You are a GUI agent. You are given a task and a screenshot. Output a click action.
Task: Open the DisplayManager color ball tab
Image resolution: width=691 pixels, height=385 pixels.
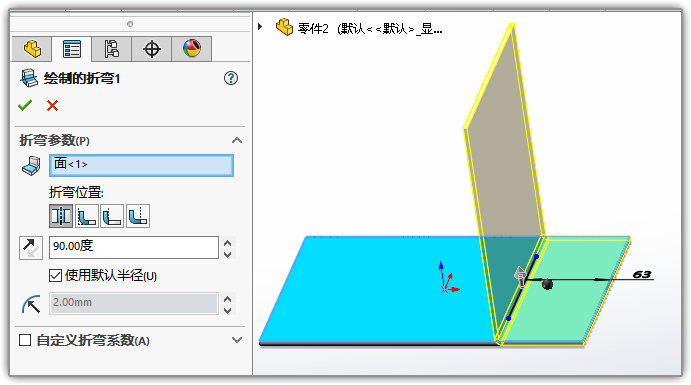point(192,49)
